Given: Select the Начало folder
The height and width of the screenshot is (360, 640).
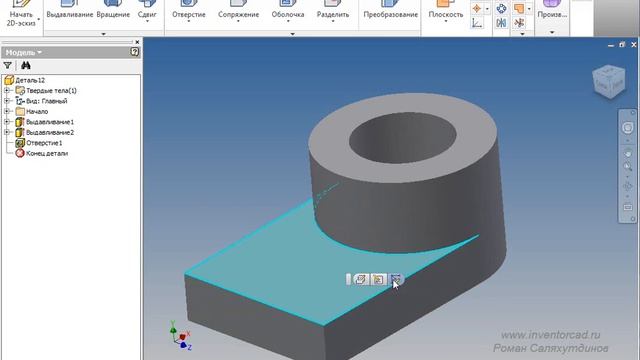Looking at the screenshot, I should 37,111.
